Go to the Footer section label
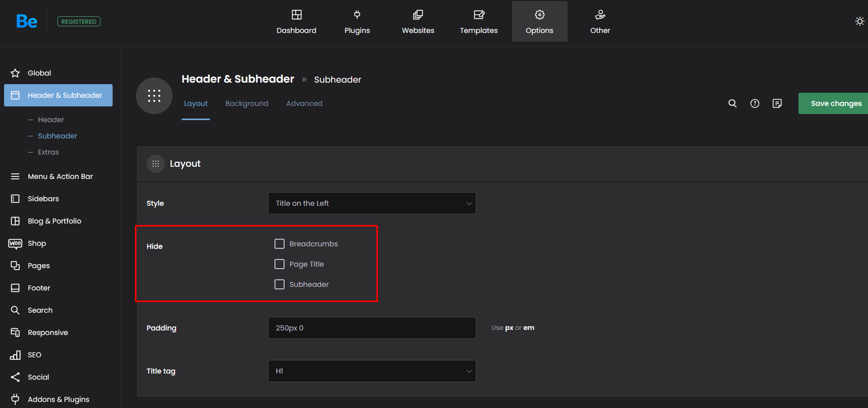Image resolution: width=868 pixels, height=408 pixels. pos(39,288)
